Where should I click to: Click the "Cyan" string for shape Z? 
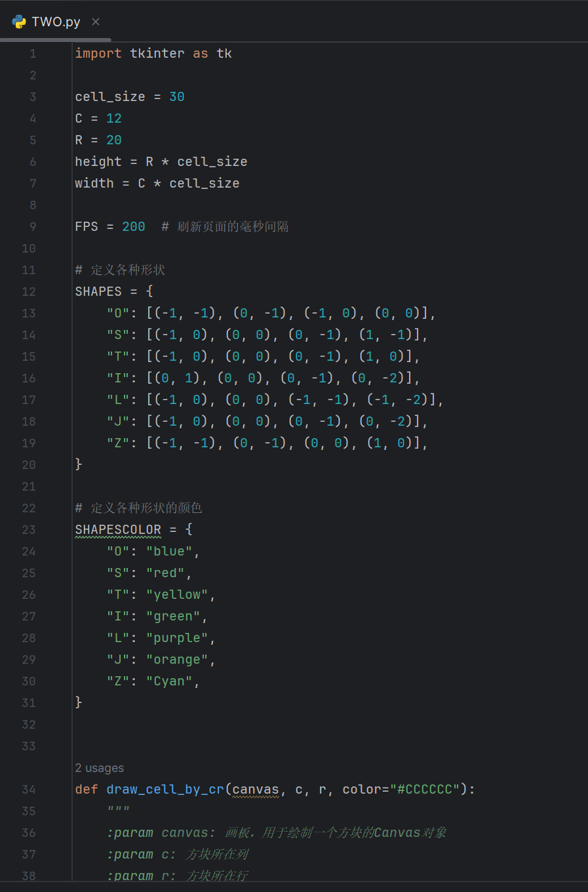point(169,681)
